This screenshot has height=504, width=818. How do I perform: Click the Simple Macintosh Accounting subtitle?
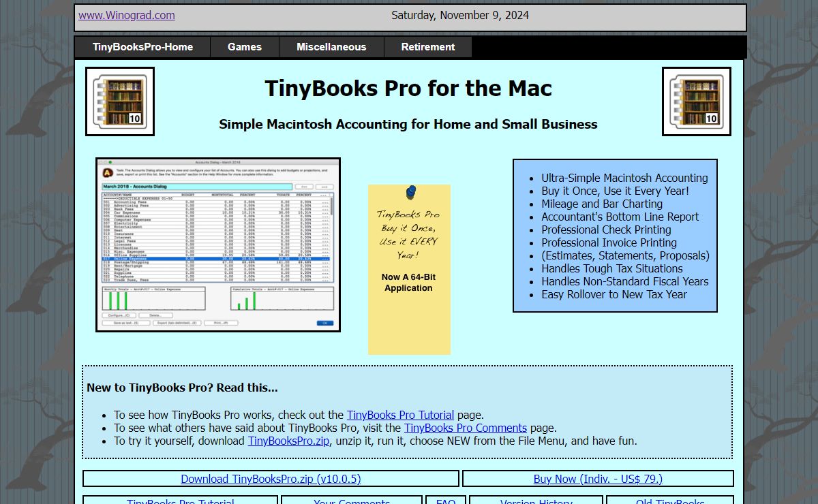(408, 124)
